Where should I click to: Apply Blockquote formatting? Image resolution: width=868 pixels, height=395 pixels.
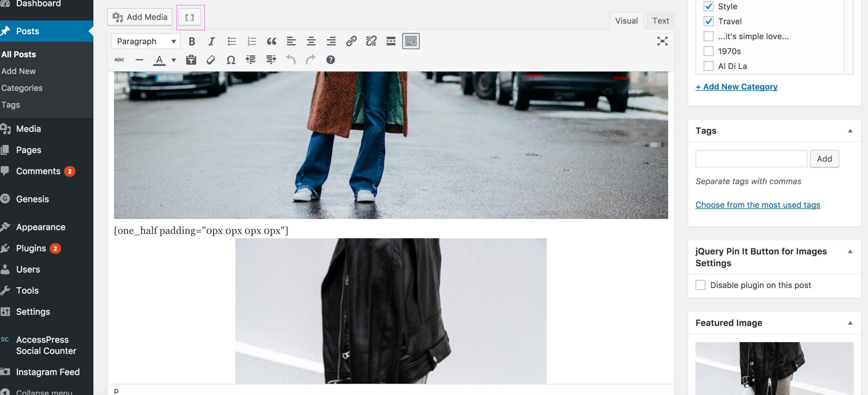[x=271, y=41]
